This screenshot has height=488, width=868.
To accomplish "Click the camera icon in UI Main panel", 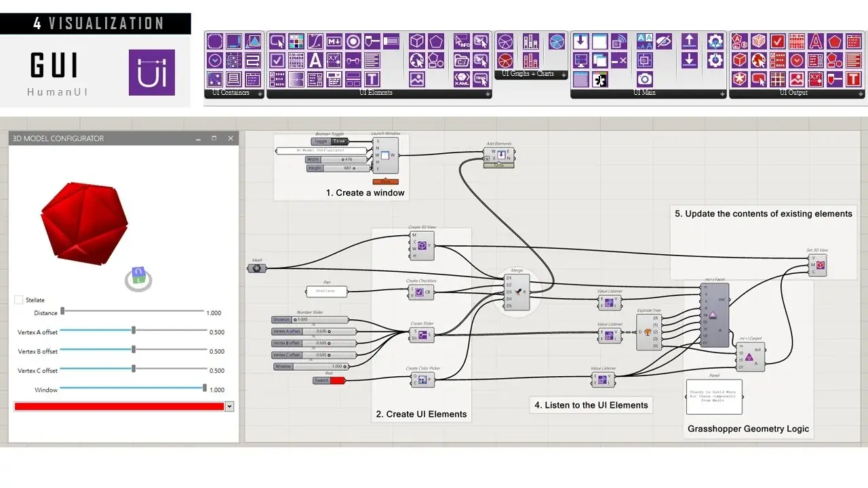I will (x=644, y=79).
